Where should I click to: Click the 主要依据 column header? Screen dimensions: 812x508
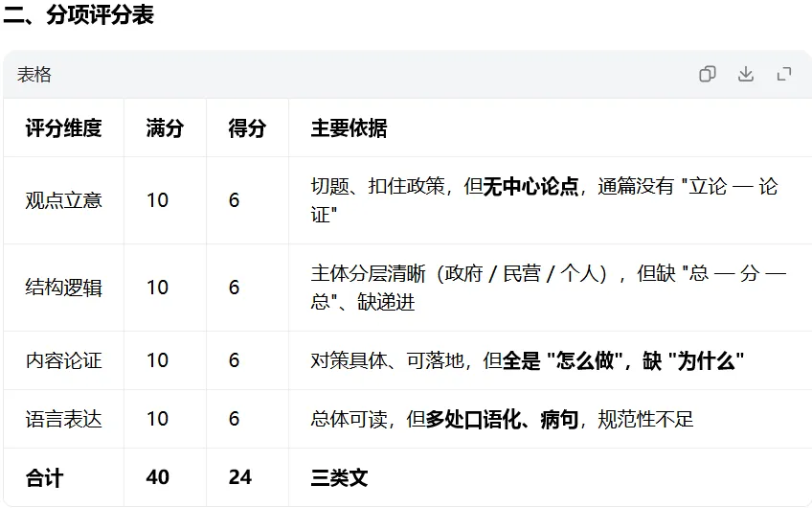(349, 128)
